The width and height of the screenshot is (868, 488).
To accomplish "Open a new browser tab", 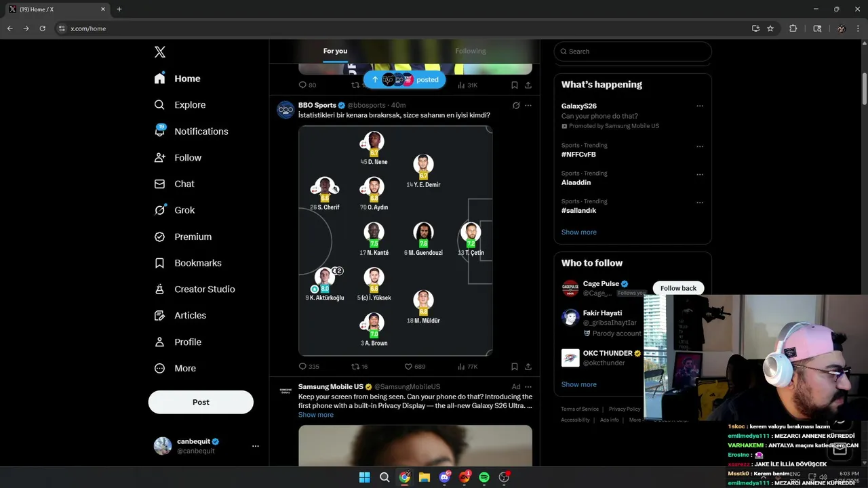I will pos(119,9).
